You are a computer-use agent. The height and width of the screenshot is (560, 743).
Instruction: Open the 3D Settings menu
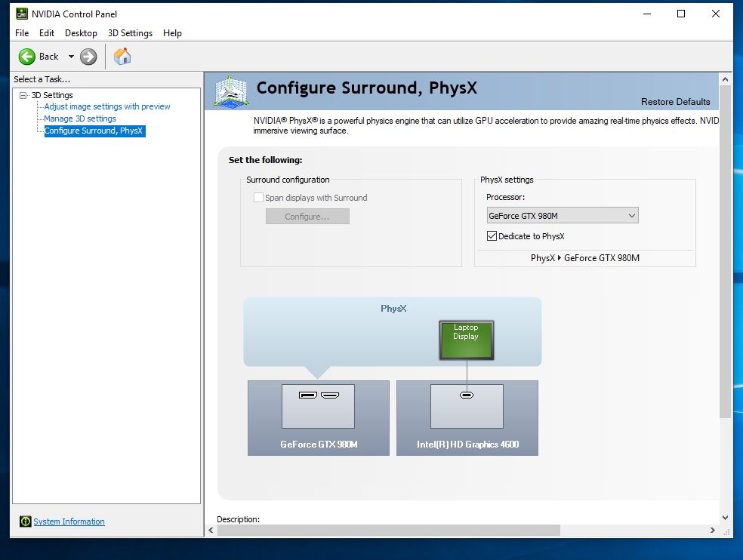(131, 33)
